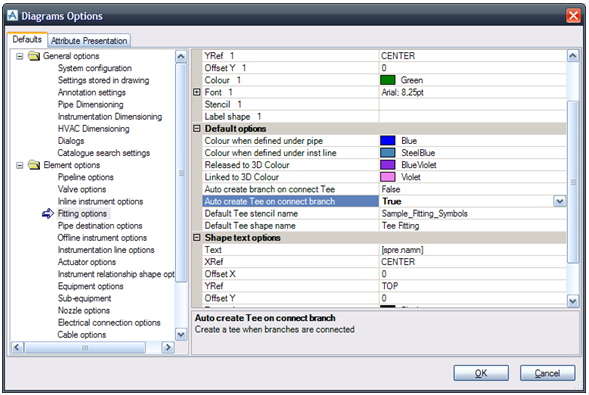
Task: Select Settings stored in drawing
Action: click(103, 80)
